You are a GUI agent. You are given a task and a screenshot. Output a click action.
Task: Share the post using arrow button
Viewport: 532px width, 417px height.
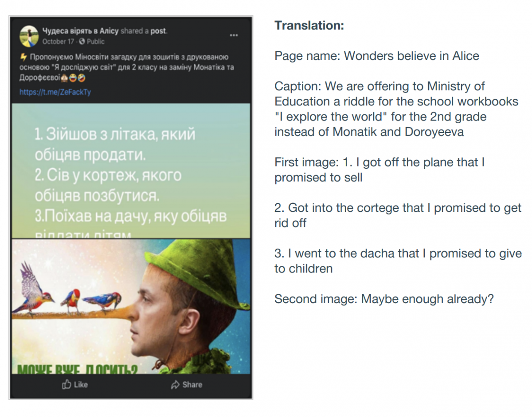(x=186, y=385)
